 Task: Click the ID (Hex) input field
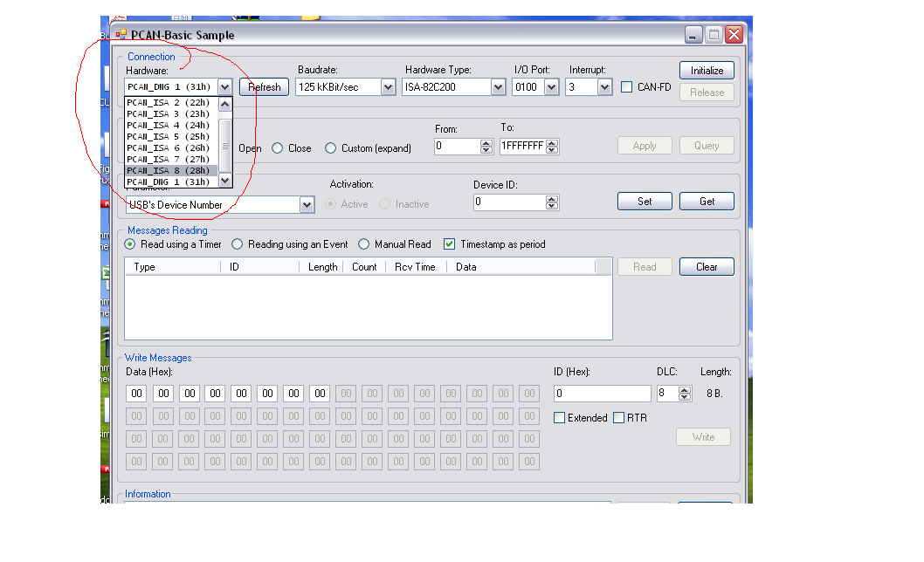pyautogui.click(x=603, y=394)
